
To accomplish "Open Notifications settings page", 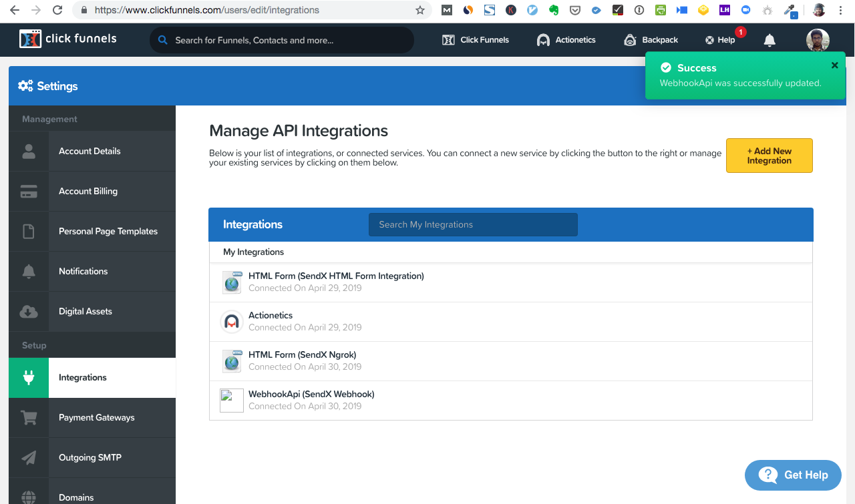I will pos(92,271).
